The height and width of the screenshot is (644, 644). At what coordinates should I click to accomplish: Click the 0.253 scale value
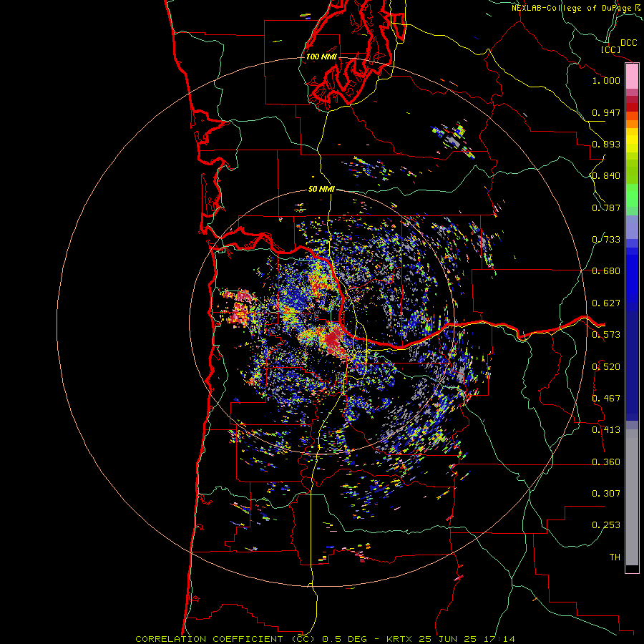point(606,525)
